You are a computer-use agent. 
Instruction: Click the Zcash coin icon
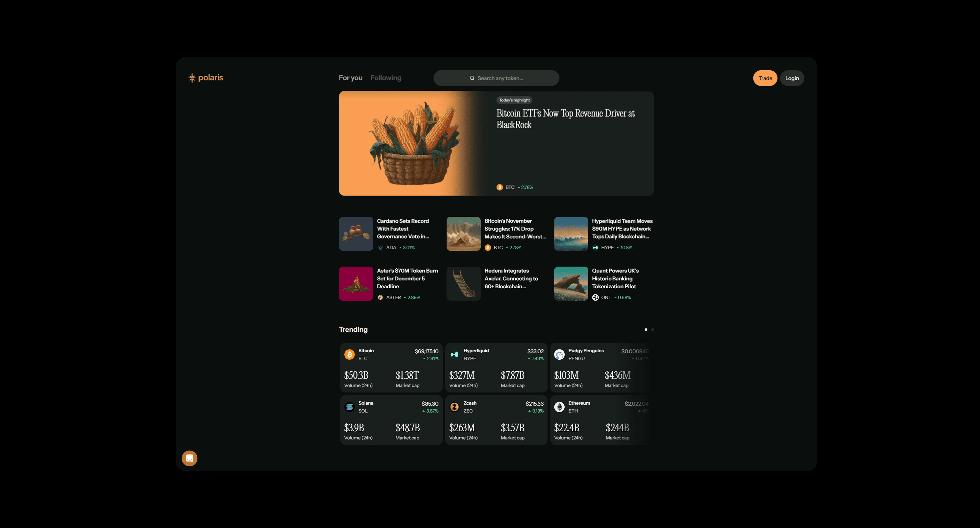tap(454, 407)
